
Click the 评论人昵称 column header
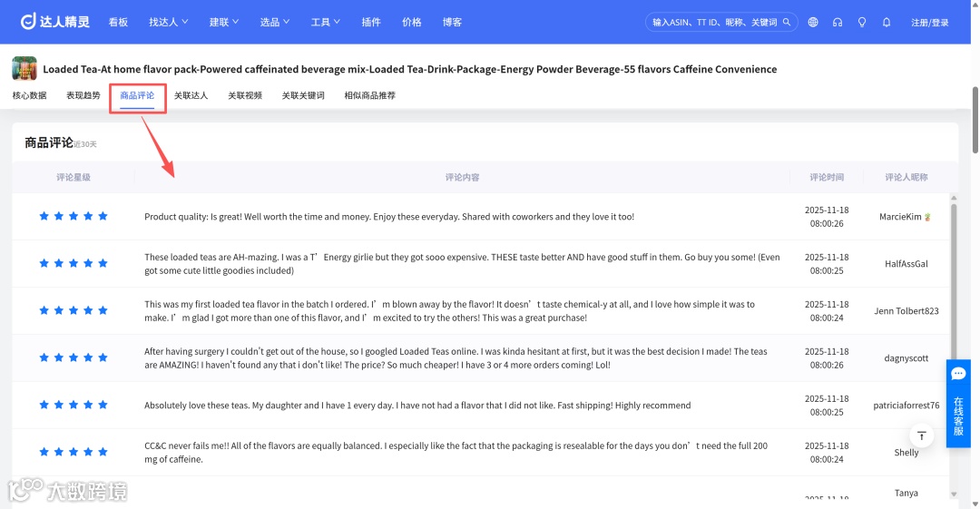[906, 177]
